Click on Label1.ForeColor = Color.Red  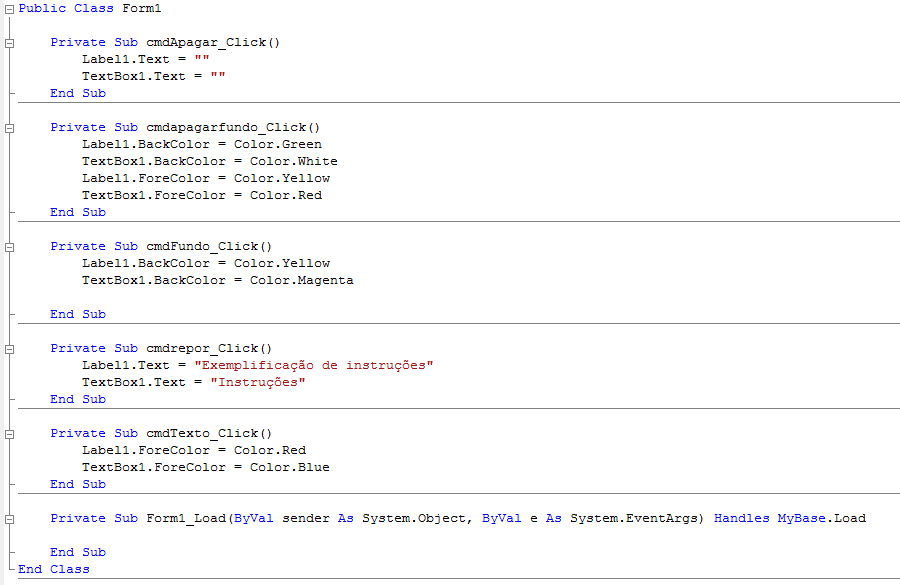point(194,450)
